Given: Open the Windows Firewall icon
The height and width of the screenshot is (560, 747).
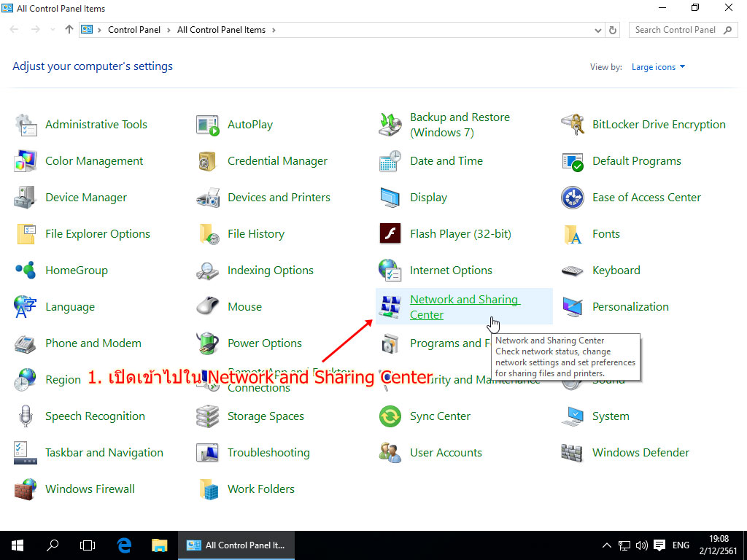Looking at the screenshot, I should 26,489.
